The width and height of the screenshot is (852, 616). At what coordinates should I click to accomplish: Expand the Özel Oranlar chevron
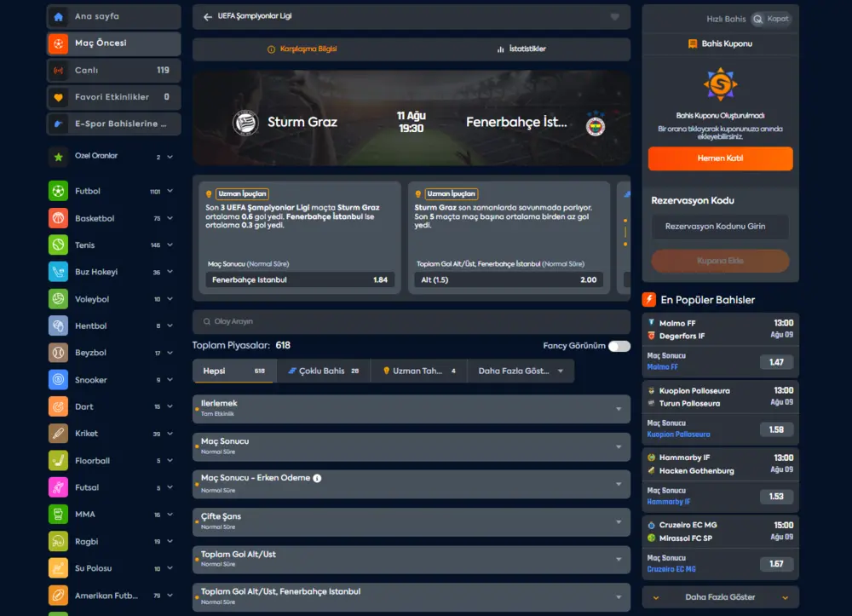(x=170, y=157)
